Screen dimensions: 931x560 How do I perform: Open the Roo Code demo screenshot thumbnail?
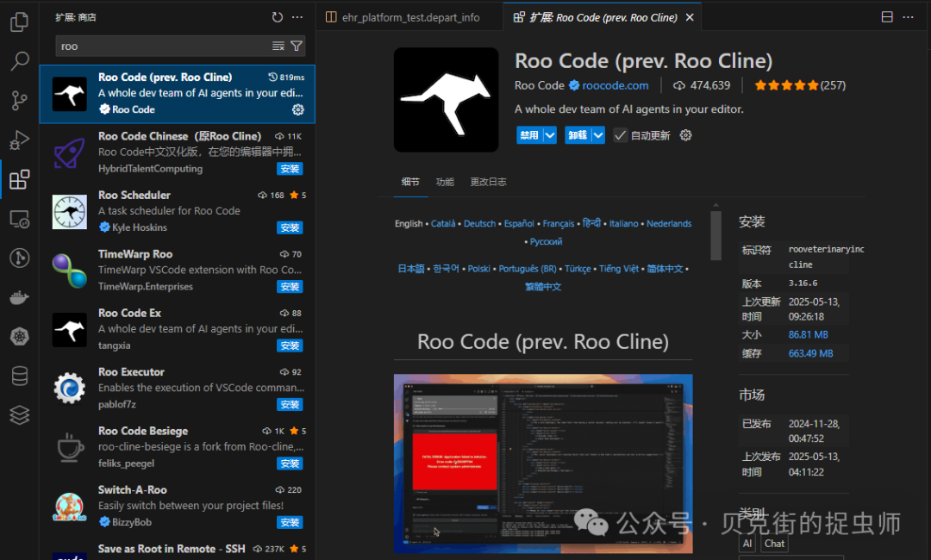coord(543,464)
